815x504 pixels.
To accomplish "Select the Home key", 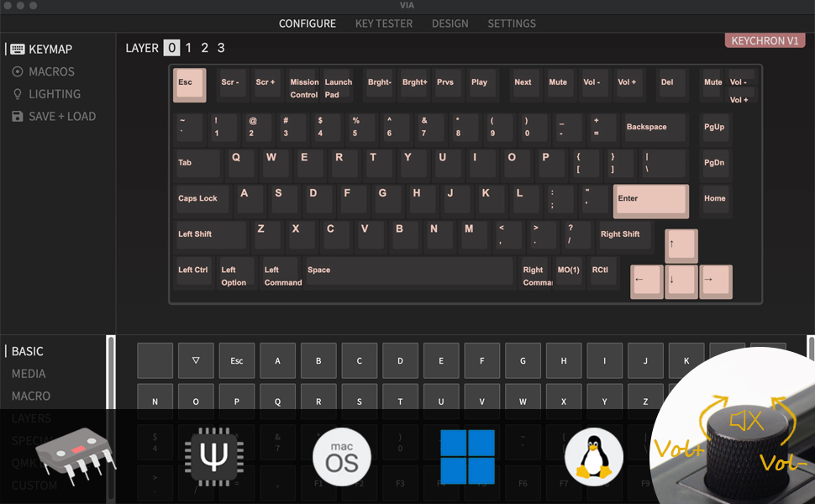I will pyautogui.click(x=716, y=200).
